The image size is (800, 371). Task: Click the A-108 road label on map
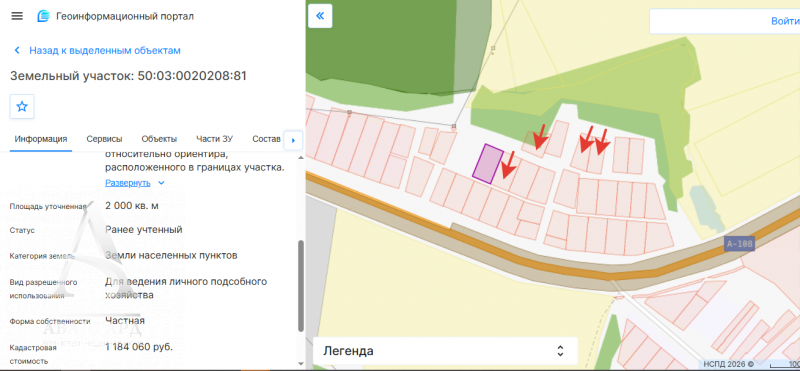[x=739, y=243]
